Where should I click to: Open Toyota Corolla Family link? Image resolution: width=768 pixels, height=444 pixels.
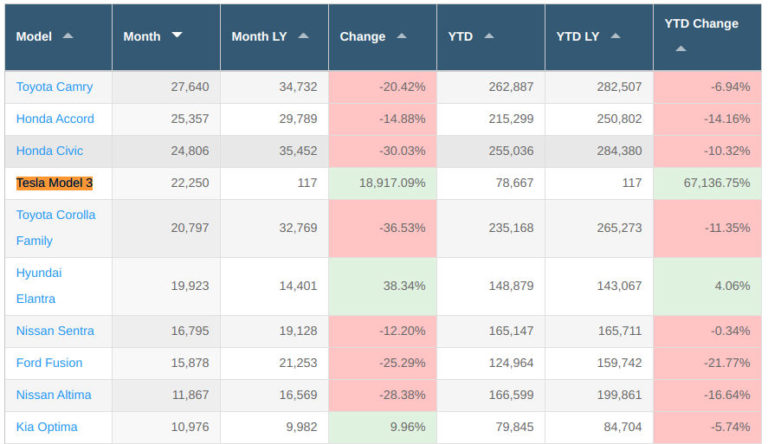(56, 228)
